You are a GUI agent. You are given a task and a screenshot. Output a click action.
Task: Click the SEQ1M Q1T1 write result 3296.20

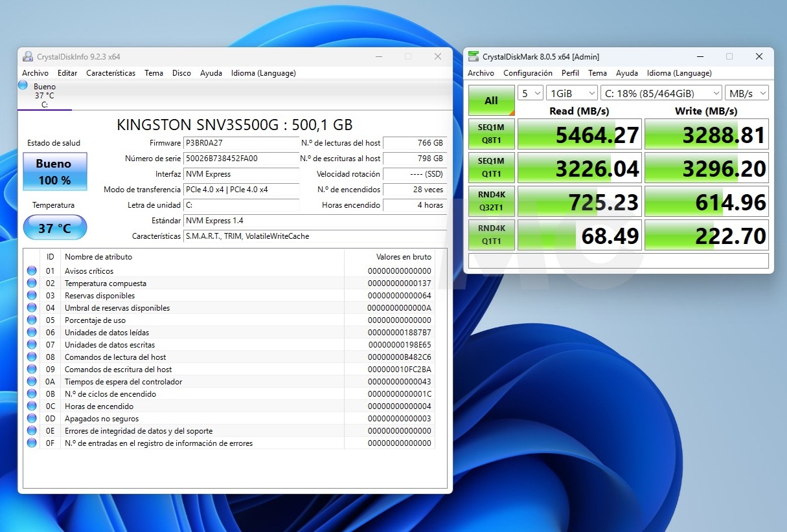[x=707, y=168]
